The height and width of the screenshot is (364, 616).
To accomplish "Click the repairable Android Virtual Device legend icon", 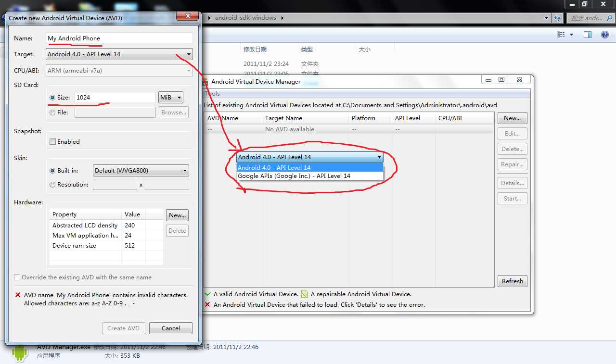I will [305, 294].
